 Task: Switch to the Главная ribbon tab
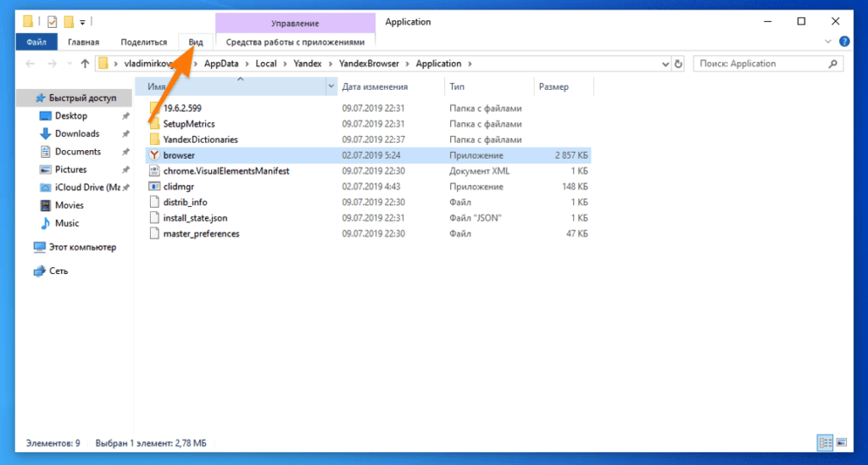[x=84, y=42]
